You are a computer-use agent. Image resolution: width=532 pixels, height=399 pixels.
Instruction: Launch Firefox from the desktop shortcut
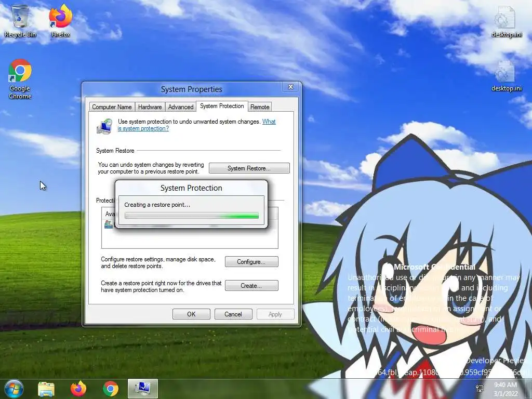(x=60, y=21)
